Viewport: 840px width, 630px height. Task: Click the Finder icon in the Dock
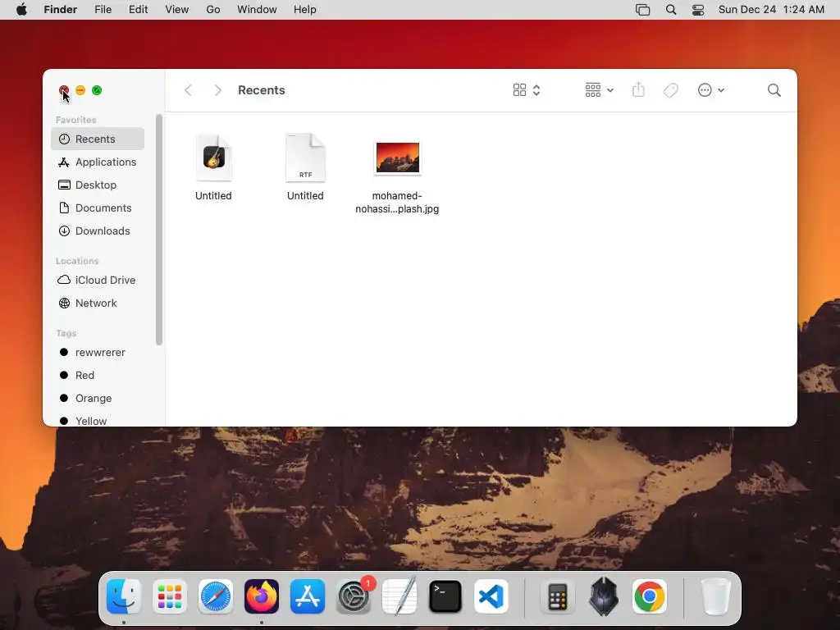[x=124, y=596]
